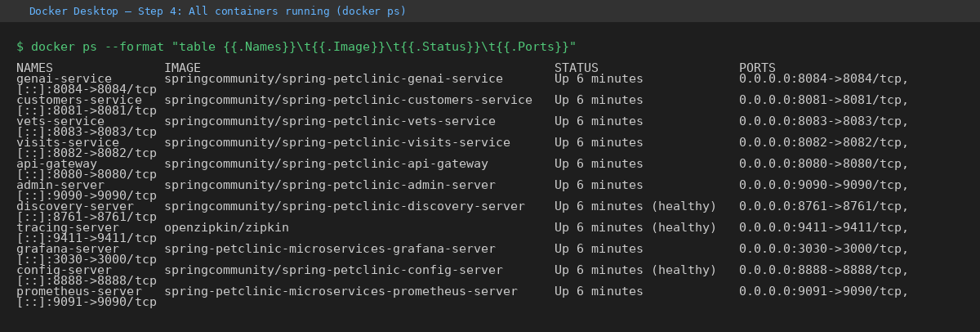Click the IPv6 mapping [::]:9091->9090/tcp

tap(87, 302)
